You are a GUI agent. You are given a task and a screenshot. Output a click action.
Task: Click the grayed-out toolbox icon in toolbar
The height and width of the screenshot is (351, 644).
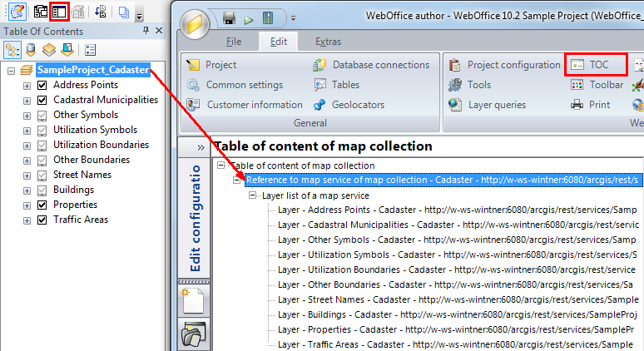click(78, 12)
